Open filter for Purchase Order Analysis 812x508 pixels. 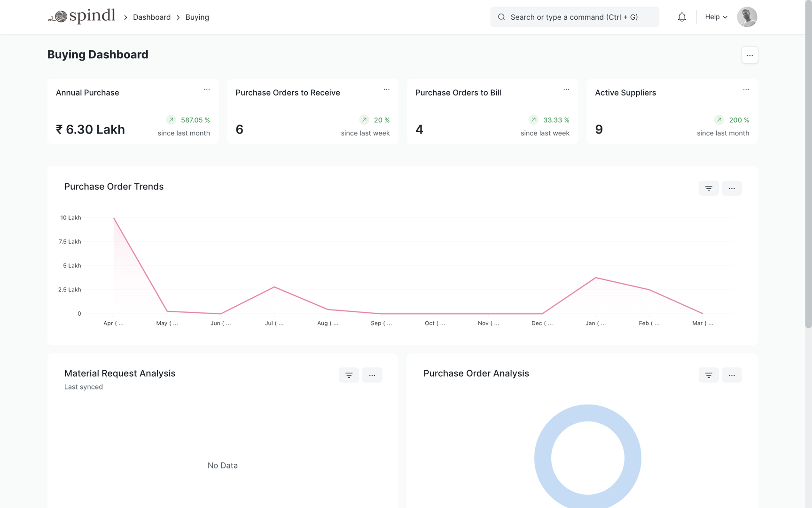click(709, 375)
